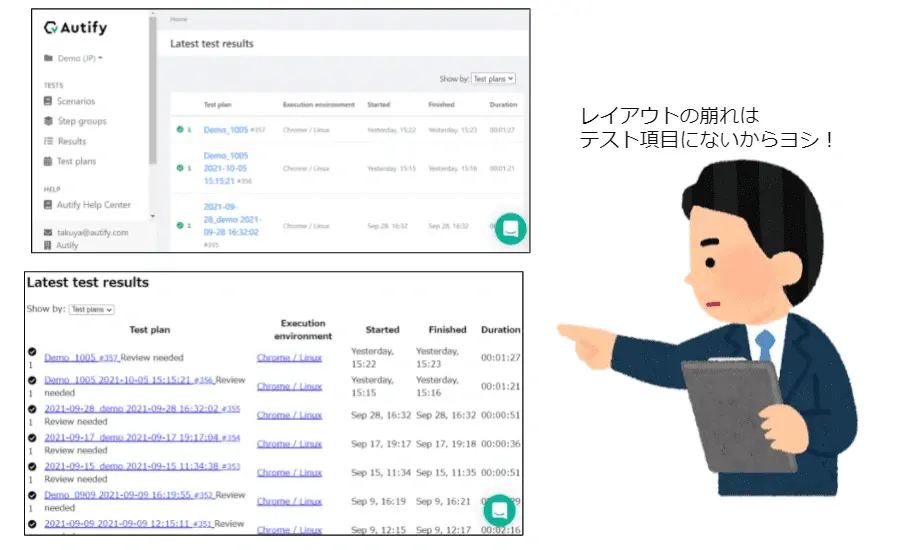Click the Scenarios book icon in the sidebar

(x=48, y=101)
